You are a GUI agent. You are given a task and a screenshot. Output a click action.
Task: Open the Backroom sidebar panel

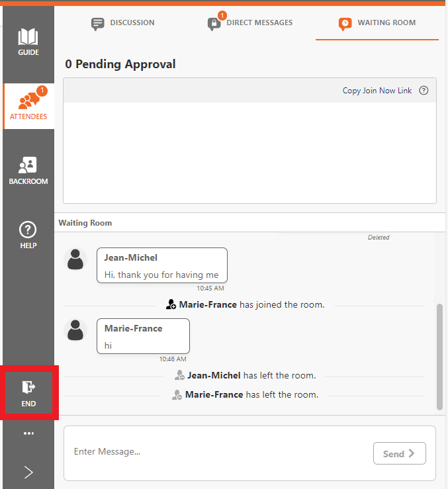(28, 171)
